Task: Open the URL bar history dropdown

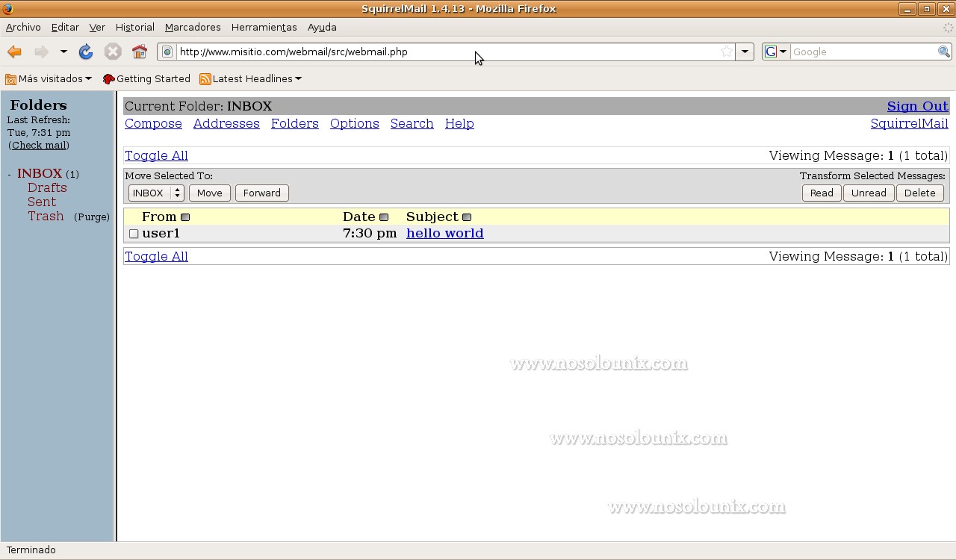Action: click(x=745, y=52)
